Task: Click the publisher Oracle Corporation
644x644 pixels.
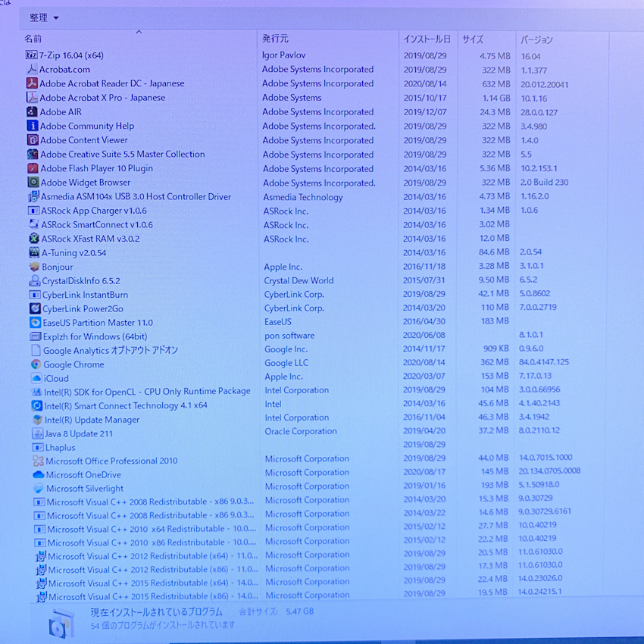Action: [301, 431]
